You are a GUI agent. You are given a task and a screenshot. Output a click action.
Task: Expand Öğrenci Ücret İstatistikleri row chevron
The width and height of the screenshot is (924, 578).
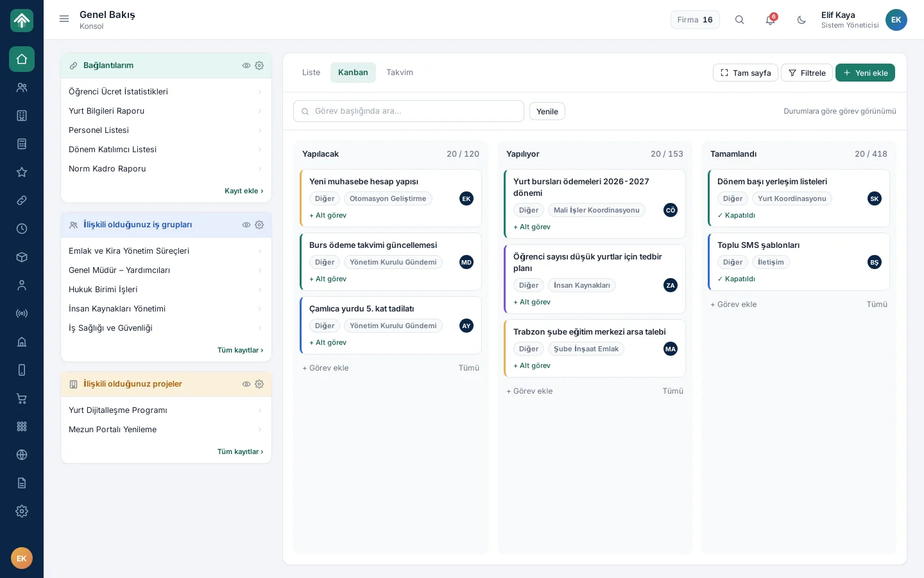click(260, 92)
